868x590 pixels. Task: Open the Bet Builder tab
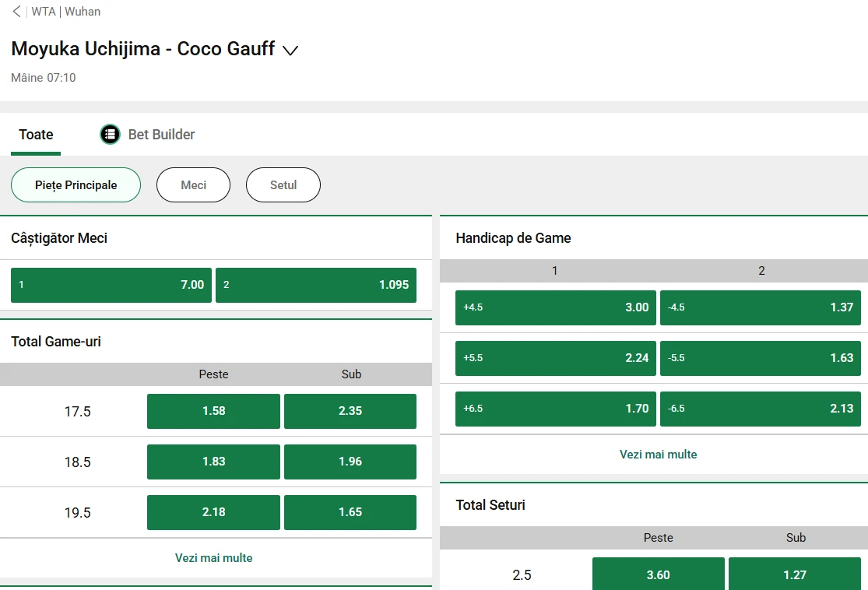161,135
